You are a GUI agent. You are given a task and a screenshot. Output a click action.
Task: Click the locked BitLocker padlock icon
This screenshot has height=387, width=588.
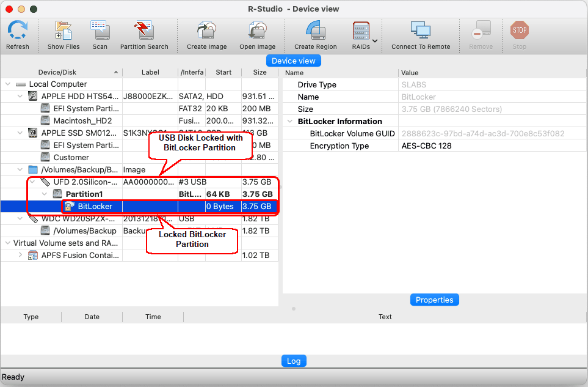click(69, 206)
